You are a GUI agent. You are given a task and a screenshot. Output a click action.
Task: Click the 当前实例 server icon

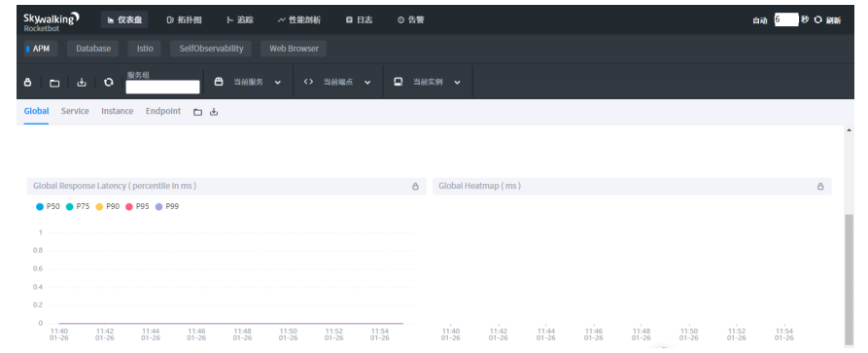coord(398,82)
